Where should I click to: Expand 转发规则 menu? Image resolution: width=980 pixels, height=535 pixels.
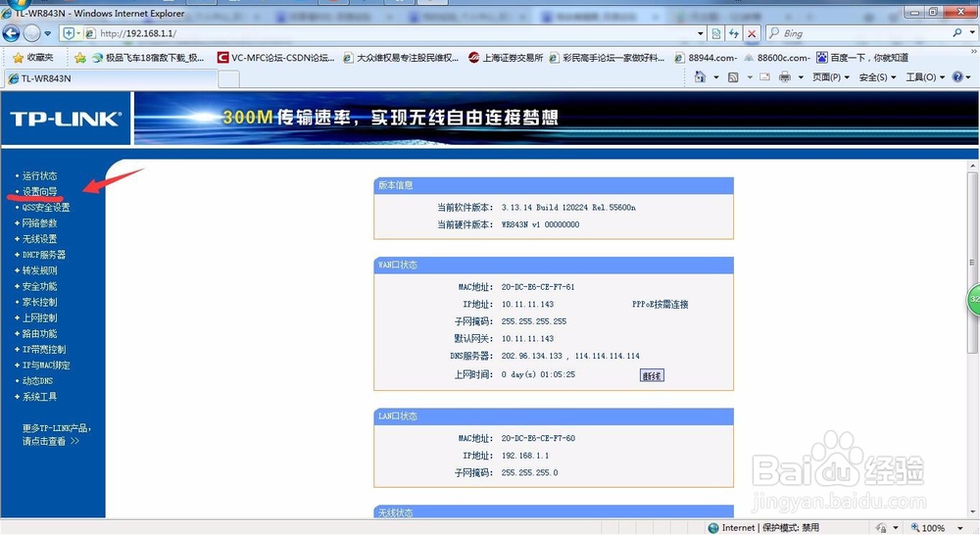pos(39,270)
